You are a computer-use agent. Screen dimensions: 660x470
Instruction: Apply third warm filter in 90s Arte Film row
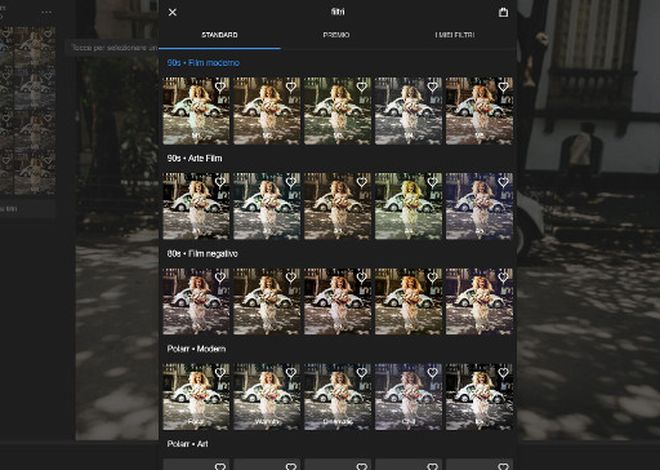coord(338,206)
